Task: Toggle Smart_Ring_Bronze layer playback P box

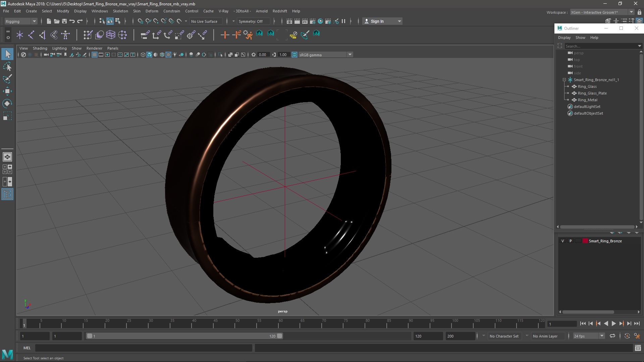Action: tap(570, 241)
